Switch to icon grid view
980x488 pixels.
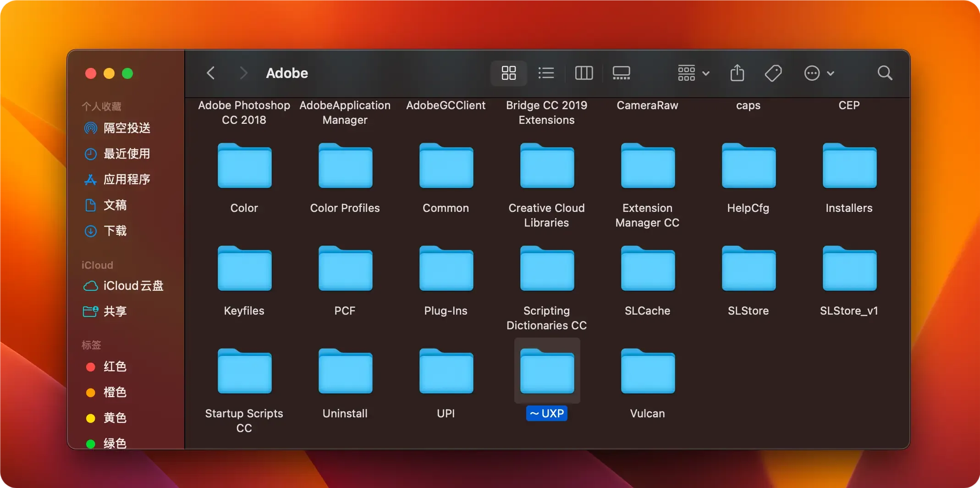(509, 73)
